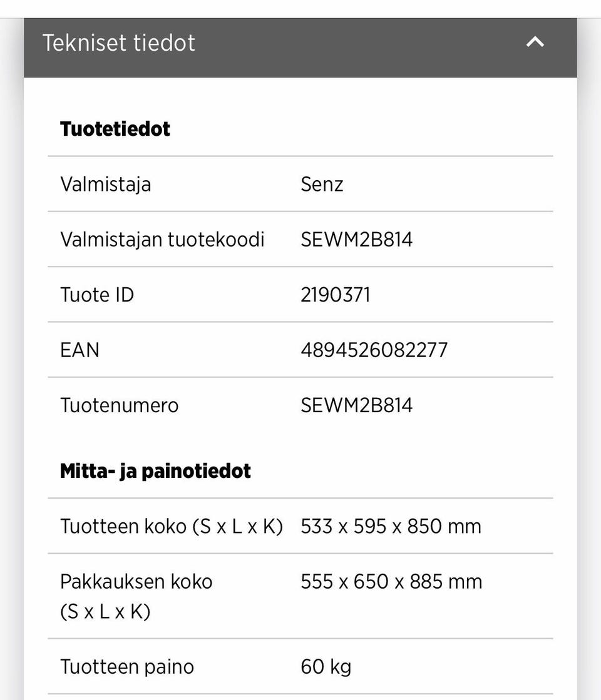The image size is (601, 700).
Task: Select product size 533 x 595 x 850 mm
Action: (x=391, y=526)
